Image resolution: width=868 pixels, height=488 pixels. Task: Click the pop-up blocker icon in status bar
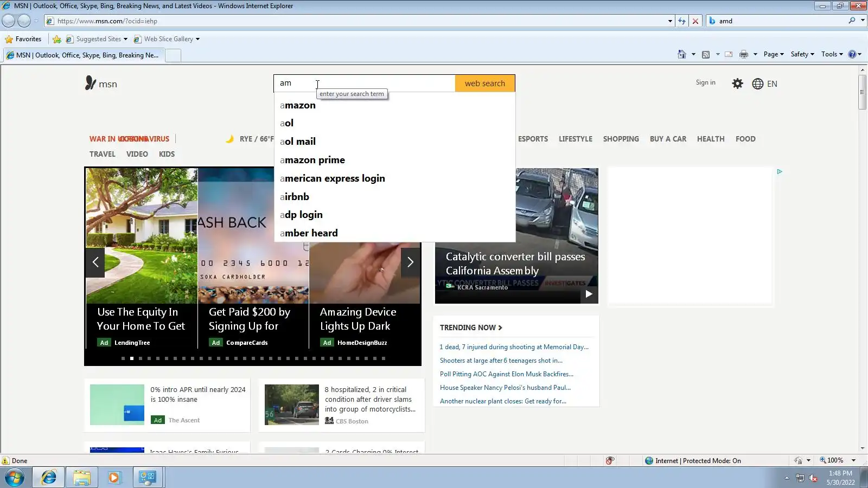(610, 461)
